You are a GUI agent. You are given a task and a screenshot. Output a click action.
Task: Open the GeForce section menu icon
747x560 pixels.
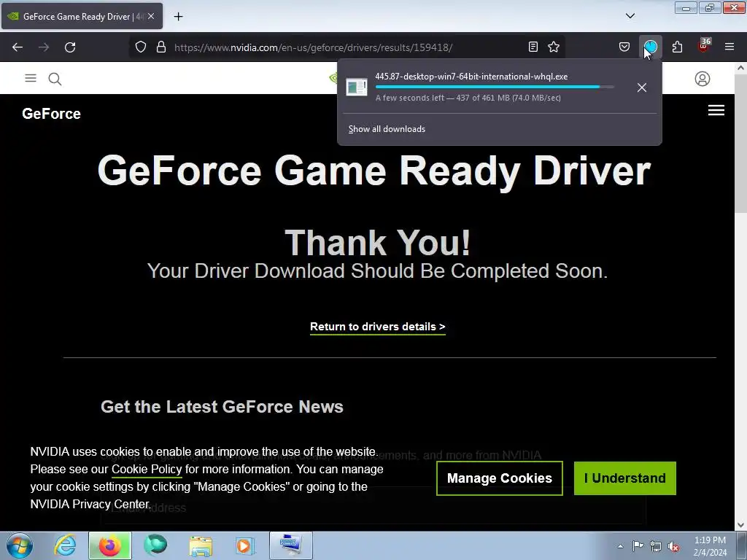(x=716, y=111)
